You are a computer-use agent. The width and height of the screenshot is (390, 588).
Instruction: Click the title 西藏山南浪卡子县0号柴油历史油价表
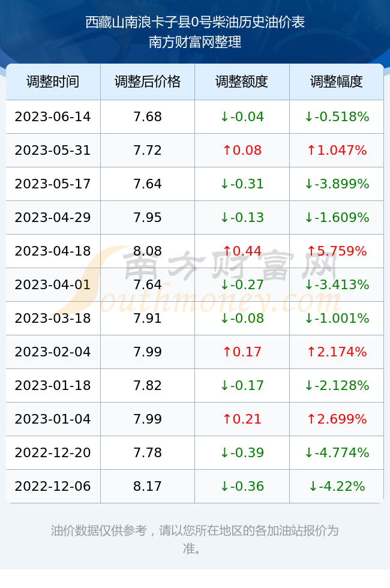[x=195, y=22]
